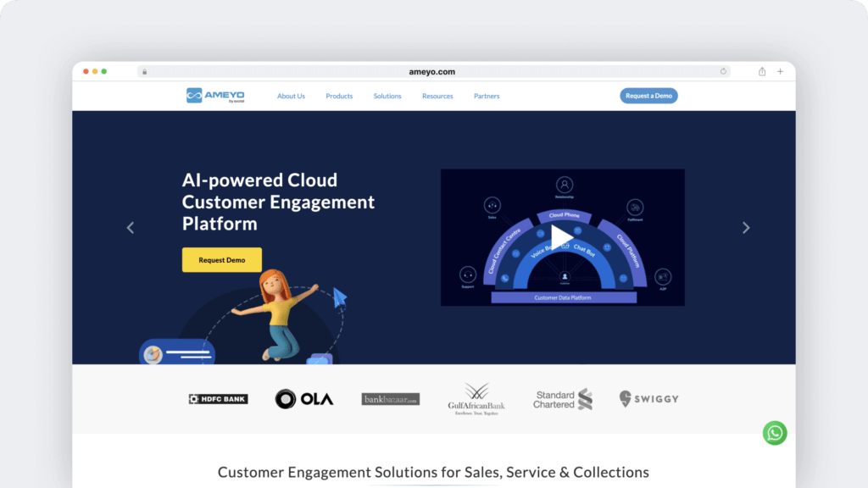This screenshot has height=488, width=868.
Task: Click the browser share icon
Action: (762, 72)
